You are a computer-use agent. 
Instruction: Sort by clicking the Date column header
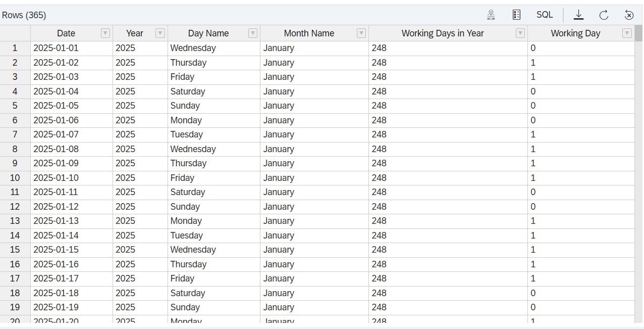(66, 33)
